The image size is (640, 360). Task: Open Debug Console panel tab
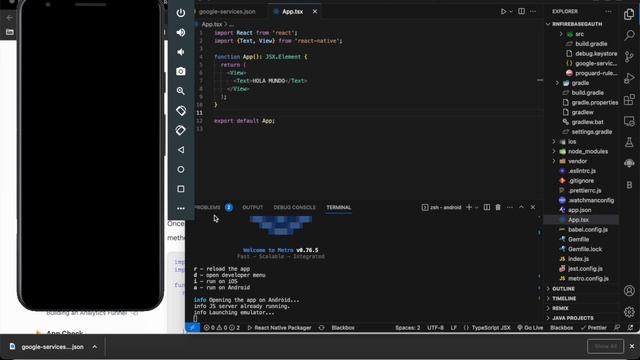coord(294,207)
